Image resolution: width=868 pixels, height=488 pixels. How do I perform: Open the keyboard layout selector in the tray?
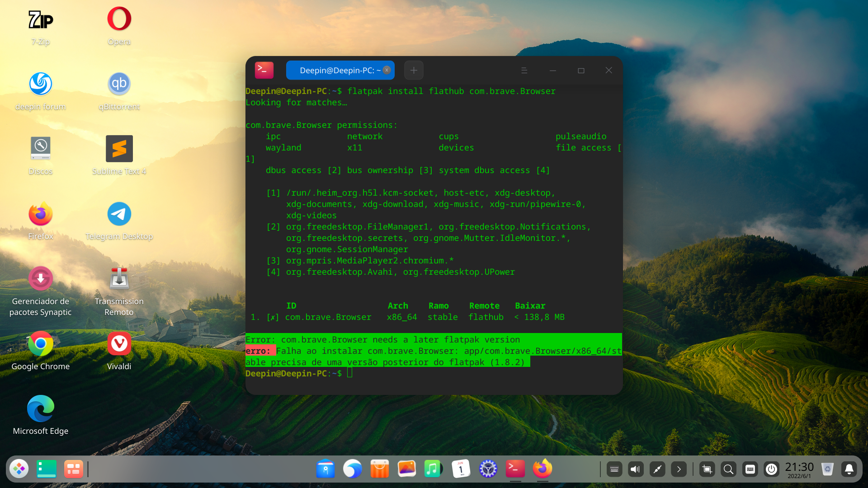click(614, 469)
